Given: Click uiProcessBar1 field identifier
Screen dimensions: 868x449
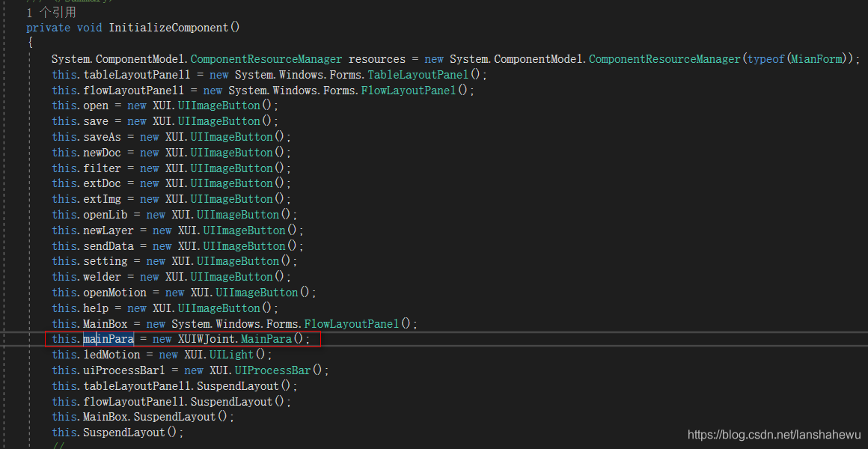Looking at the screenshot, I should click(124, 370).
